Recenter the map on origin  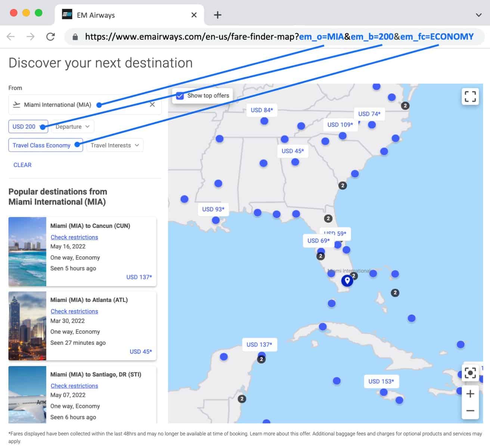click(470, 373)
